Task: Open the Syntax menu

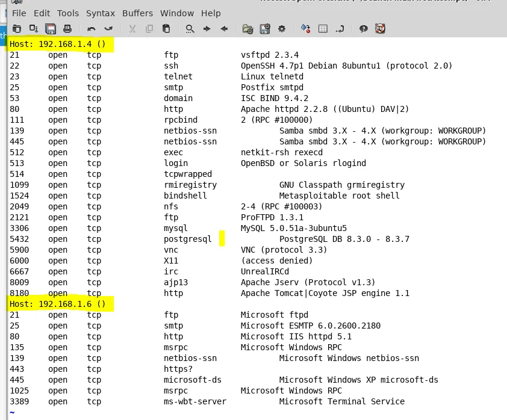Action: tap(100, 13)
